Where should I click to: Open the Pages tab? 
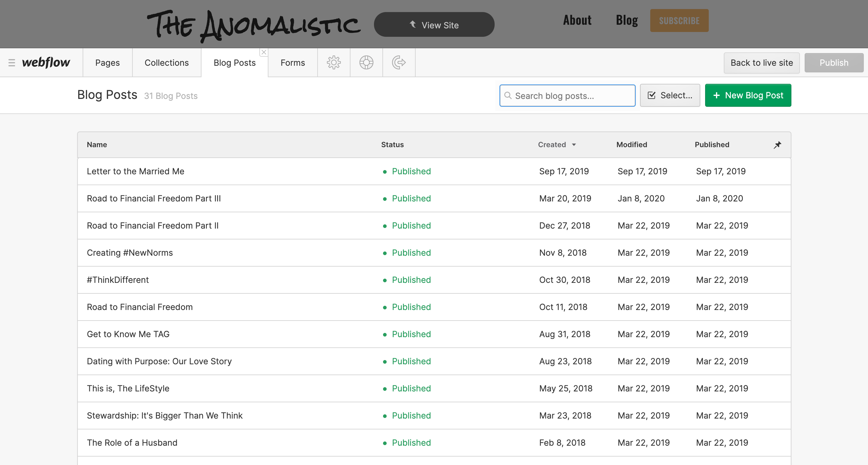click(107, 63)
